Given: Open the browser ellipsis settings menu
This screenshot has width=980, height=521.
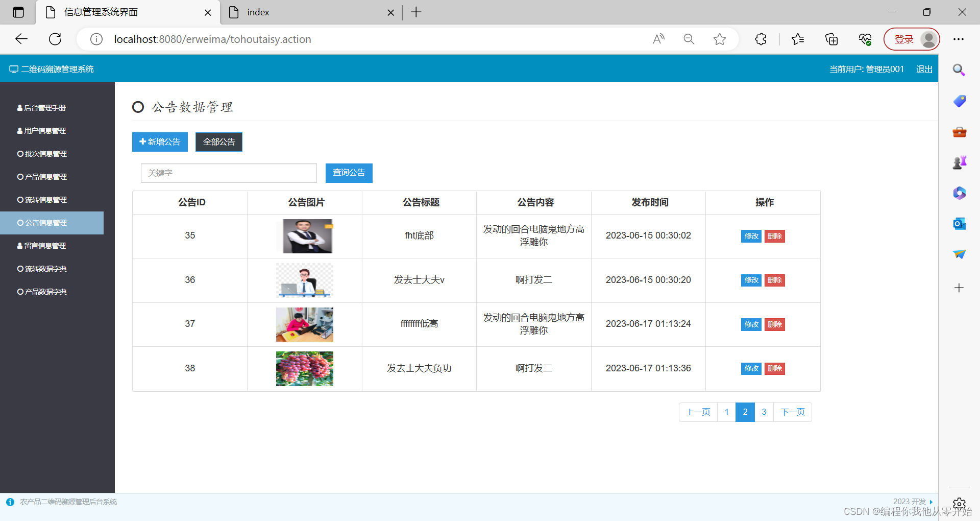Looking at the screenshot, I should coord(959,39).
